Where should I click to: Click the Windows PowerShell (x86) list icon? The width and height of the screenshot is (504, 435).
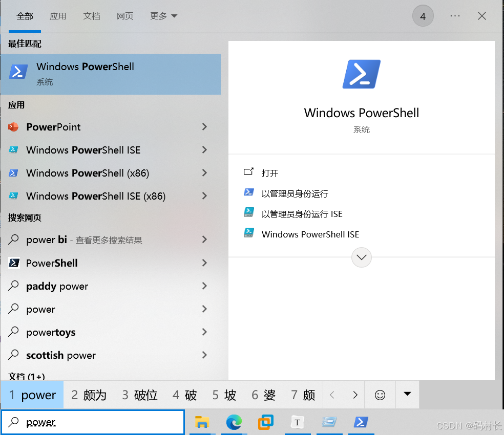(13, 173)
